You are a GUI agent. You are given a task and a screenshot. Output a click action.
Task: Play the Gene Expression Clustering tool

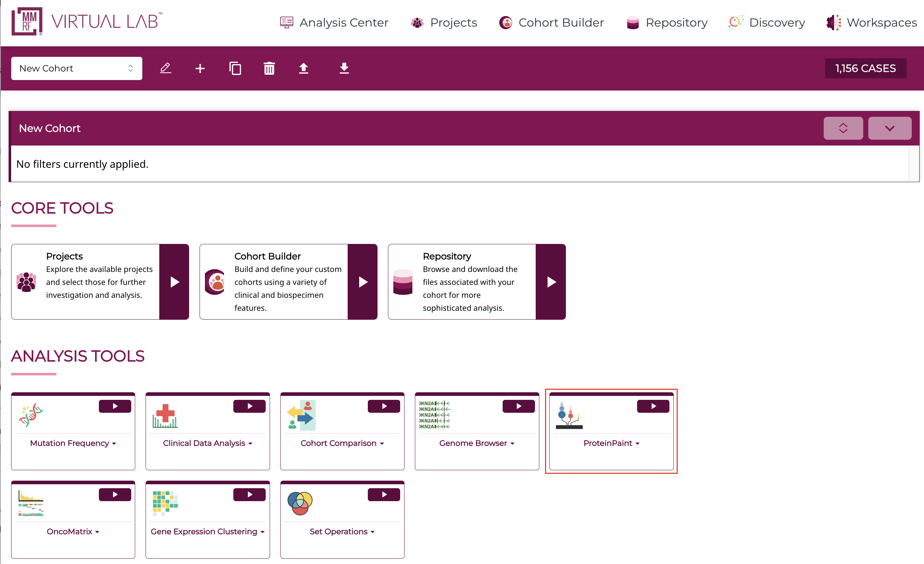pyautogui.click(x=250, y=495)
